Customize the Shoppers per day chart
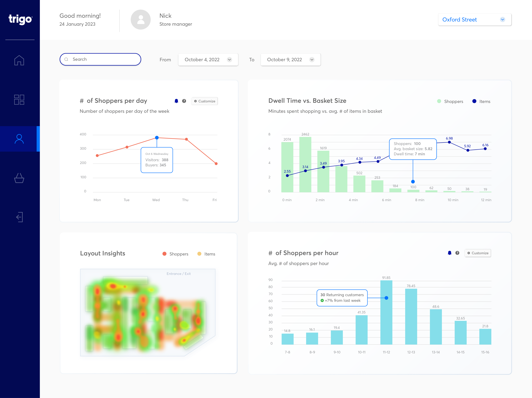This screenshot has width=532, height=398. point(205,101)
